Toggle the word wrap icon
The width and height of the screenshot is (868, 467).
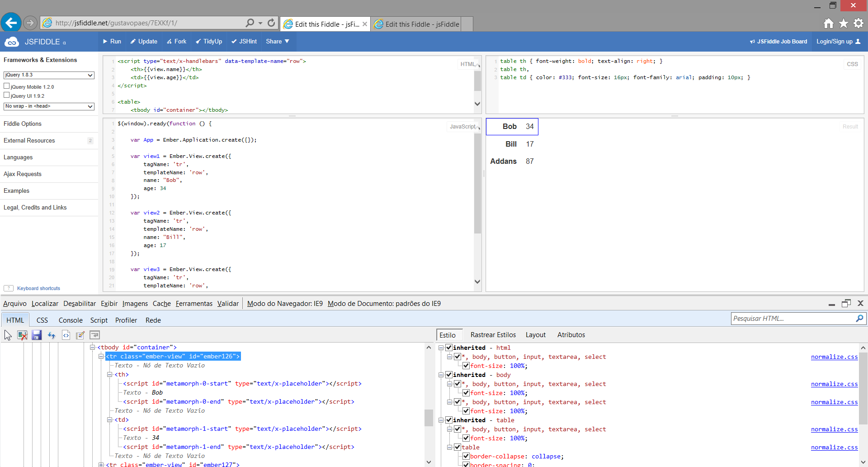pos(94,335)
